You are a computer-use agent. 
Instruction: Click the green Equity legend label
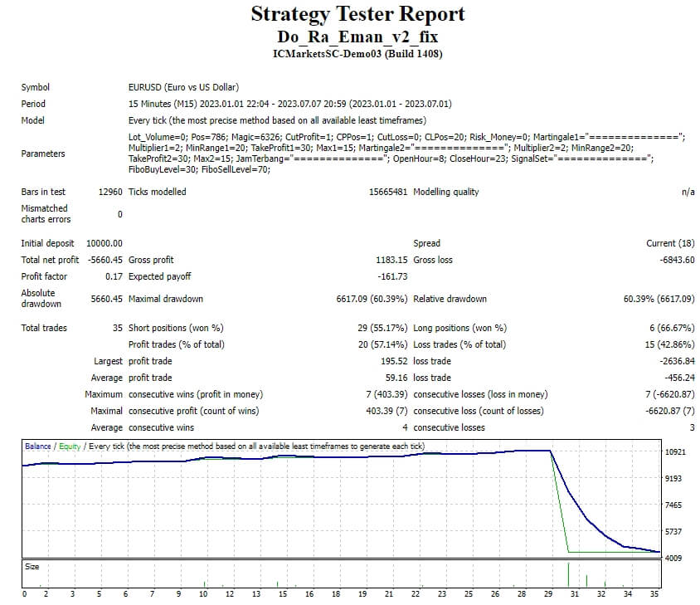(x=69, y=446)
